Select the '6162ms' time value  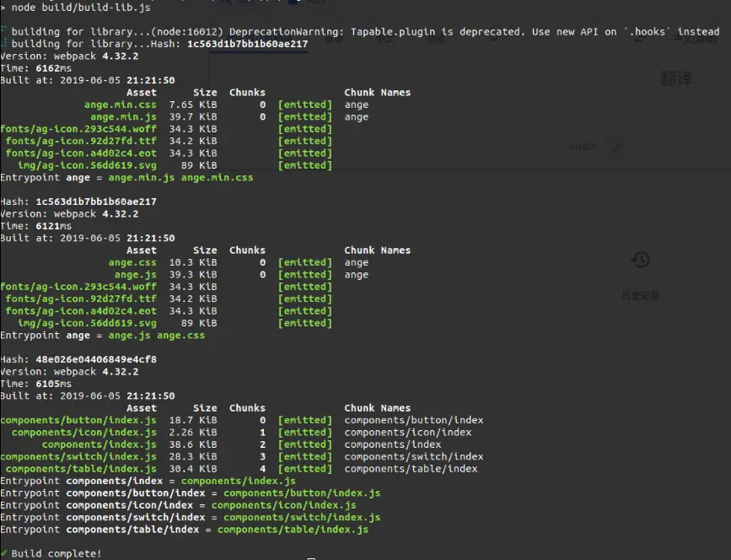coord(54,68)
